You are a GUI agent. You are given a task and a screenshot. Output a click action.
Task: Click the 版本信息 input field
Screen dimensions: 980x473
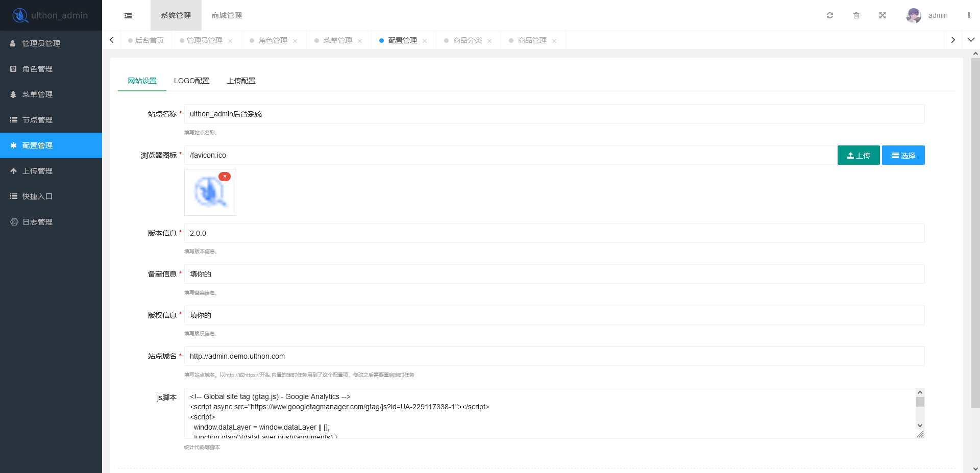click(554, 233)
